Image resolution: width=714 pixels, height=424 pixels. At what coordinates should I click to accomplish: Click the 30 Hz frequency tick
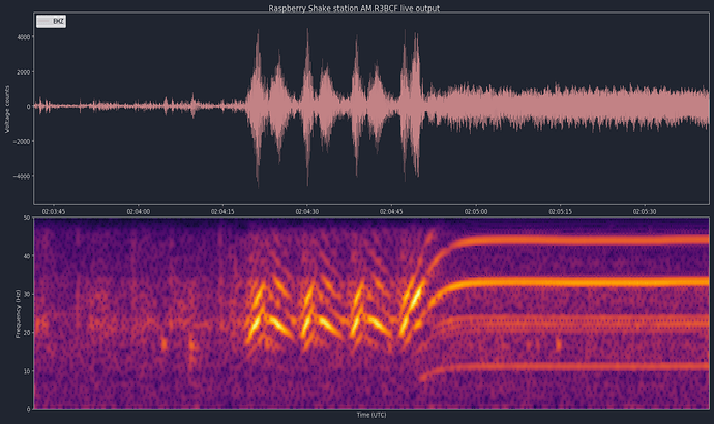click(27, 295)
